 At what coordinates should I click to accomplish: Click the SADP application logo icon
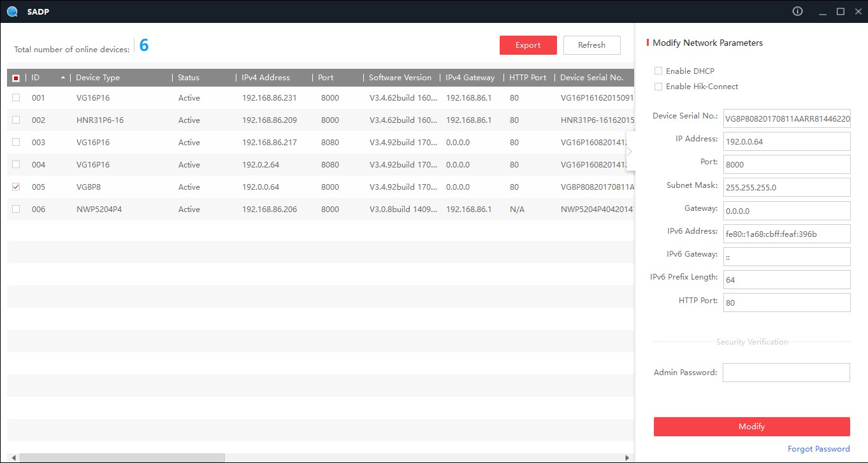(11, 11)
